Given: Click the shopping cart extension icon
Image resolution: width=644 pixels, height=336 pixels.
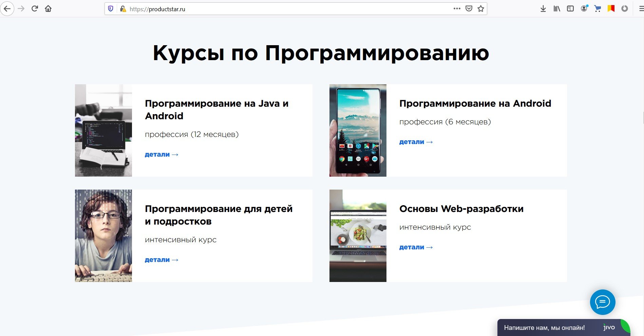Looking at the screenshot, I should (x=598, y=9).
